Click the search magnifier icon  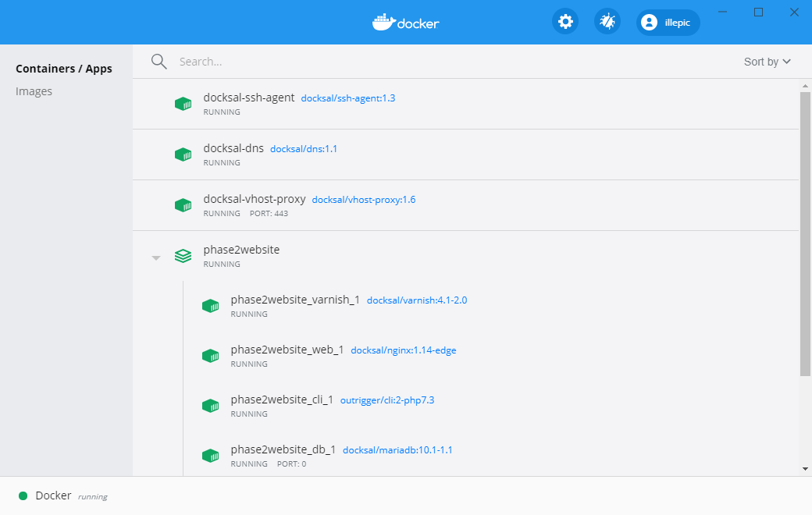159,62
